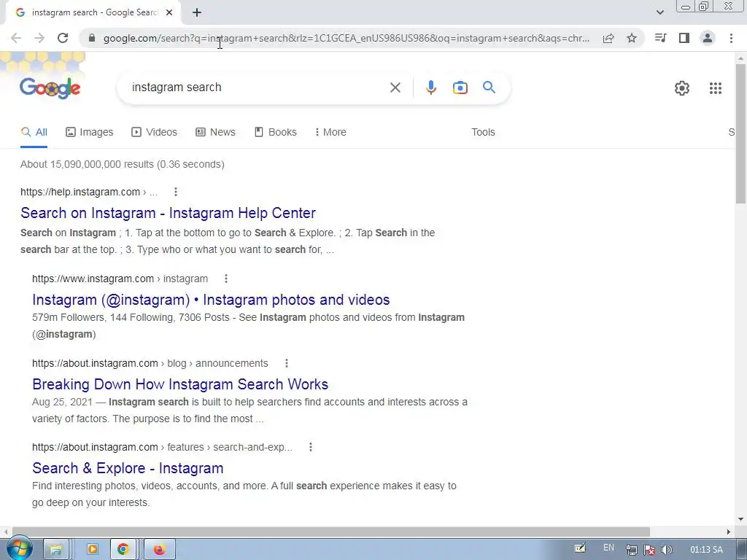This screenshot has height=560, width=747.
Task: Click the About 15,090,000,000 results text
Action: coord(123,164)
